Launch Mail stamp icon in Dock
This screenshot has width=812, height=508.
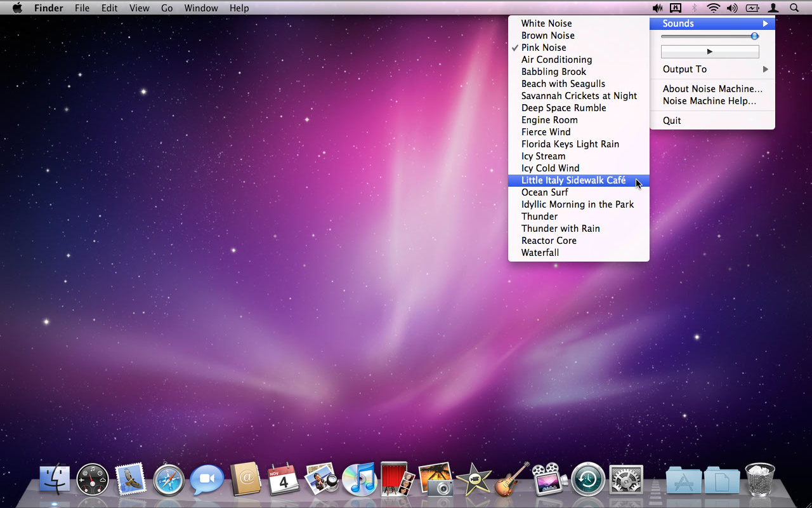(131, 479)
